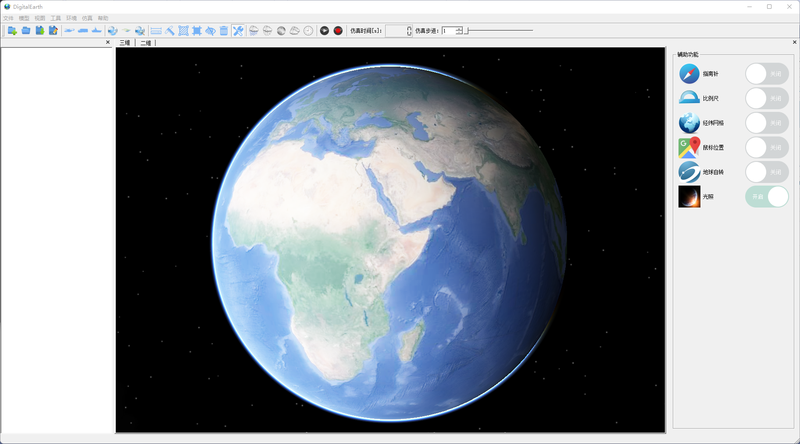800x444 pixels.
Task: Click the wrench and screwdriver settings icon
Action: tap(238, 31)
